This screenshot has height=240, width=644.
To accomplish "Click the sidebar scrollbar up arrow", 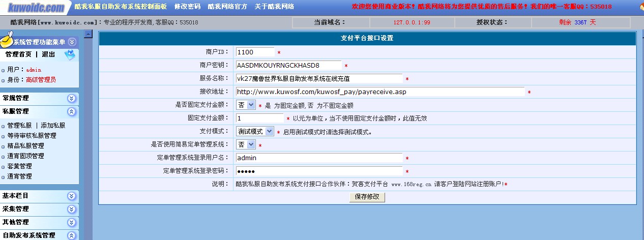I will click(x=88, y=34).
